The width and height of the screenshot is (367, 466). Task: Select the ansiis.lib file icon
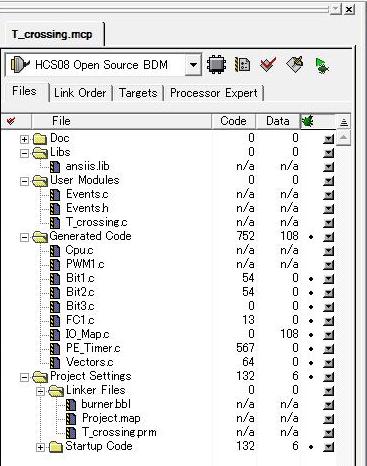(x=55, y=167)
